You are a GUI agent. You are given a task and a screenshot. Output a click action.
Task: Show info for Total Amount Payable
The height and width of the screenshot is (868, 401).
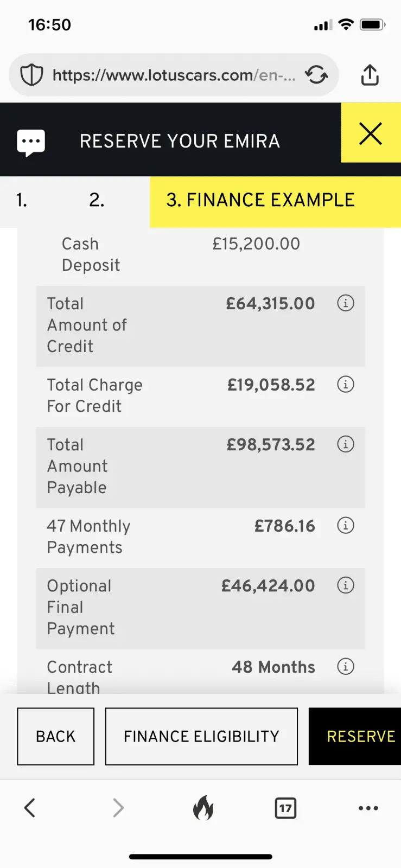(x=346, y=444)
